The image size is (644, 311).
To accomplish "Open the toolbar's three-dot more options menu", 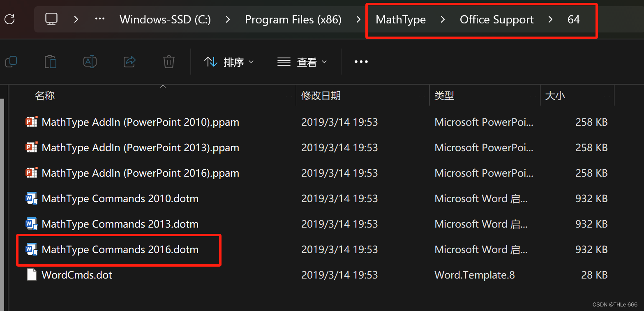I will 361,62.
